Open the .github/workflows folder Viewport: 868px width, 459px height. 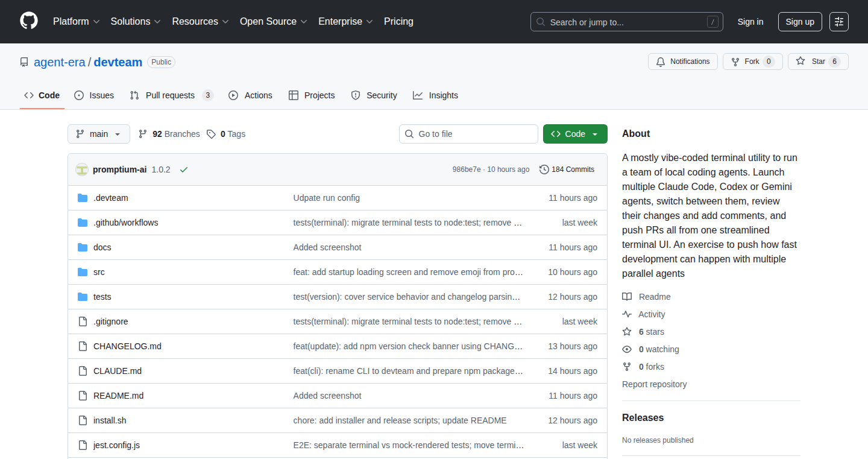(126, 223)
